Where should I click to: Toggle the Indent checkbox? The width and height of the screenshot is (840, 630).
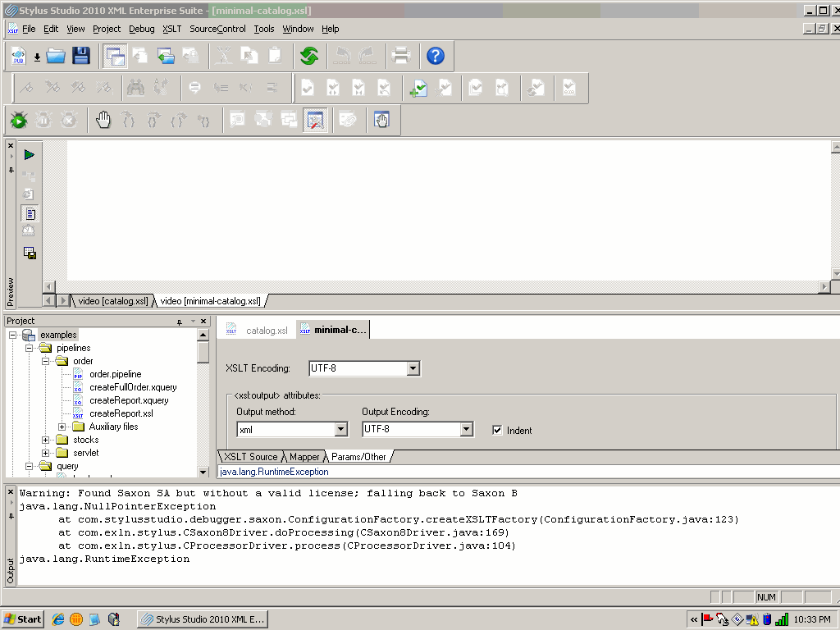[497, 430]
